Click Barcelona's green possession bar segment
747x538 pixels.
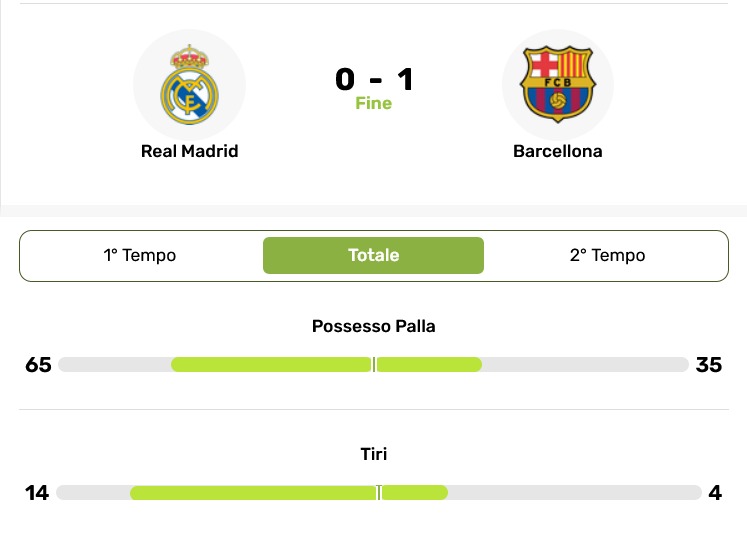coord(428,364)
